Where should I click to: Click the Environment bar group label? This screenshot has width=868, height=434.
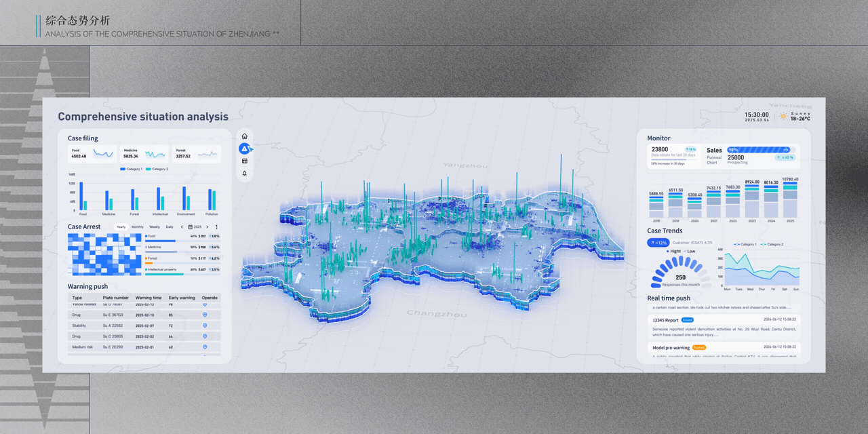coord(186,214)
